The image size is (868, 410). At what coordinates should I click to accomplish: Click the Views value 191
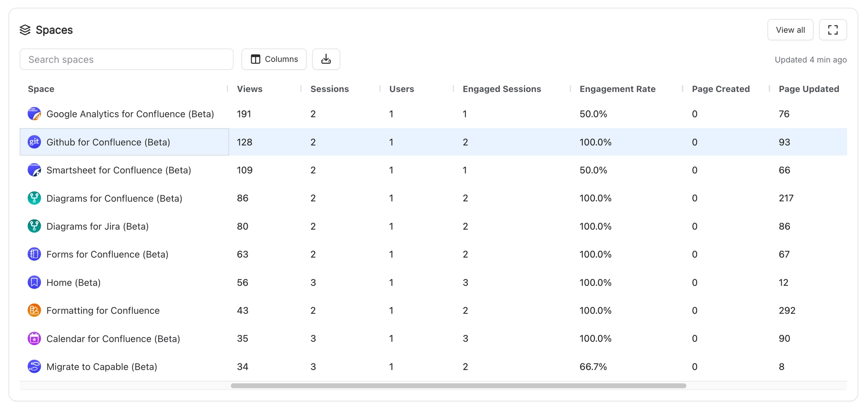[x=244, y=114]
